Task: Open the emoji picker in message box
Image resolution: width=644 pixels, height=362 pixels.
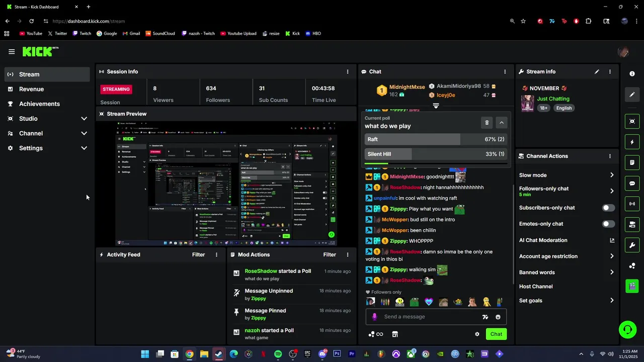Action: [x=498, y=317]
